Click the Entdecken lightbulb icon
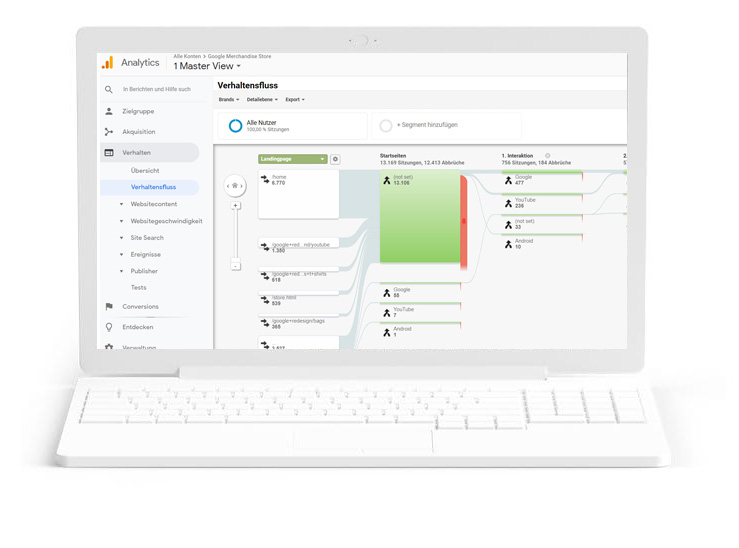This screenshot has height=548, width=739. tap(109, 327)
